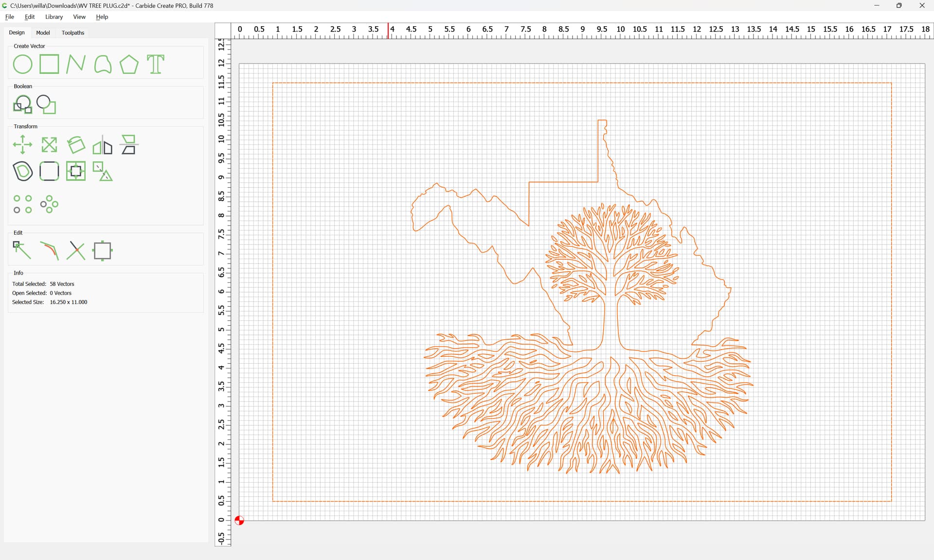
Task: Click the red curve segment edit icon
Action: pyautogui.click(x=49, y=251)
